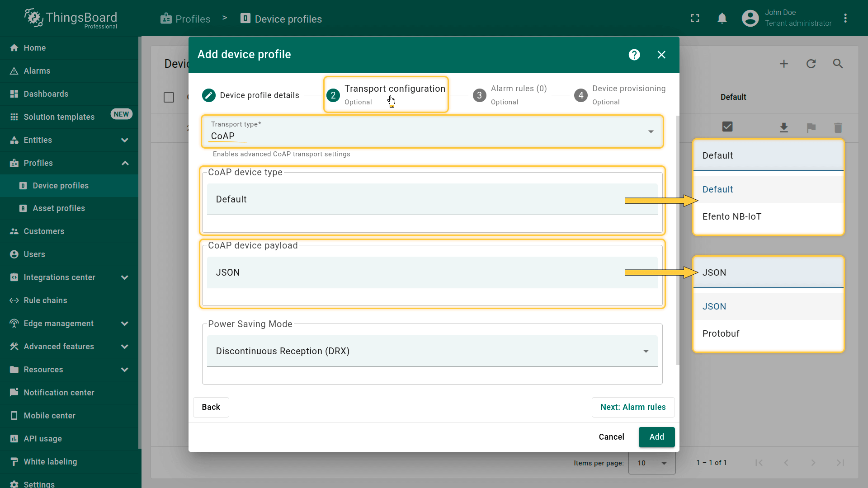Click Next: Alarm rules button
The height and width of the screenshot is (488, 868).
pos(633,407)
